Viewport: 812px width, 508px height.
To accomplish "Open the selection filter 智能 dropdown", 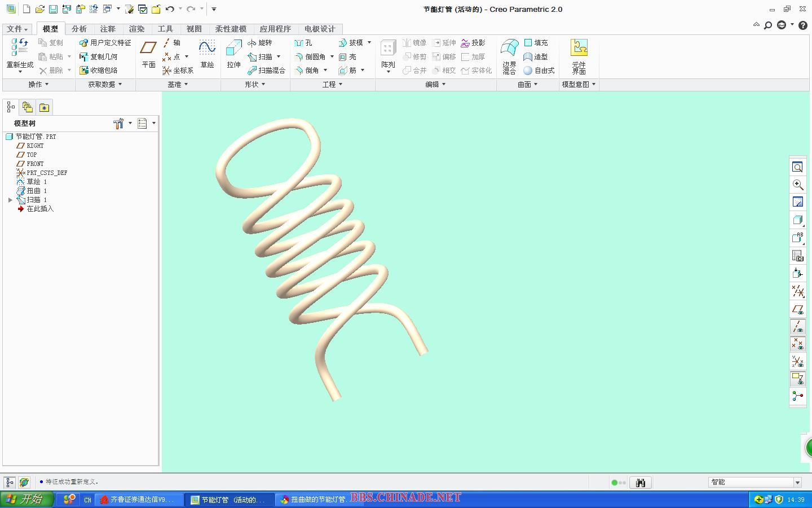I will click(797, 483).
